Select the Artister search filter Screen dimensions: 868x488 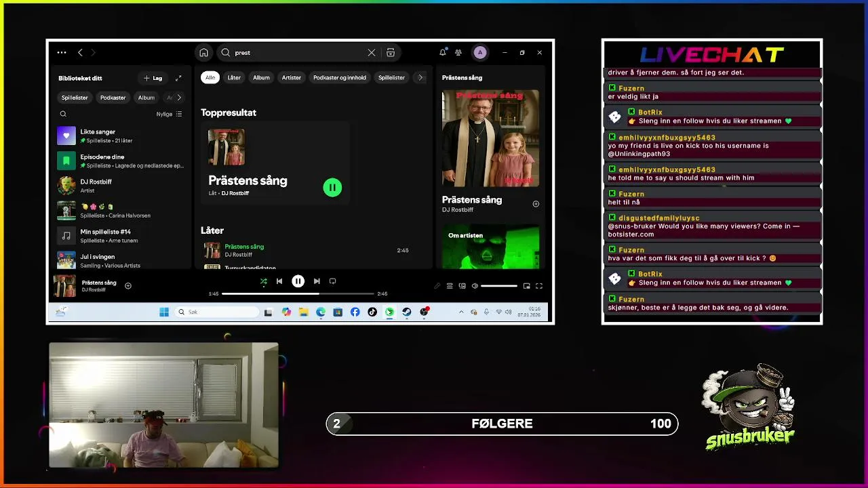click(292, 77)
